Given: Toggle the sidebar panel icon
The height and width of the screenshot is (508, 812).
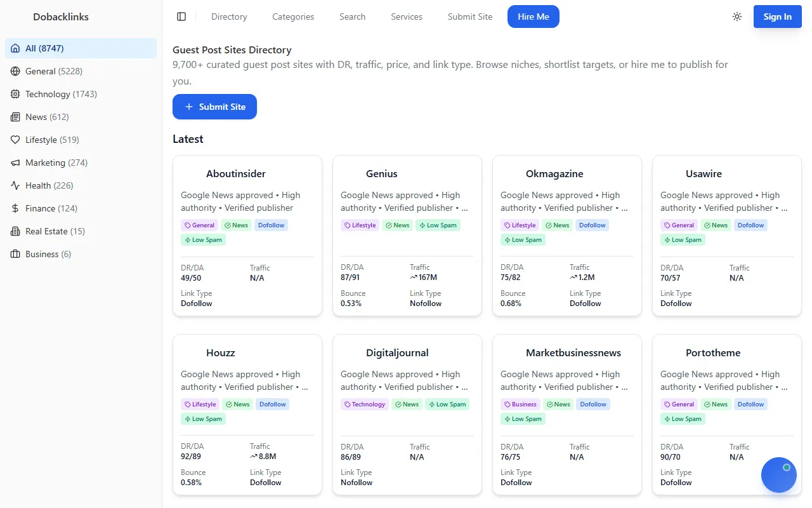Looking at the screenshot, I should pyautogui.click(x=181, y=17).
